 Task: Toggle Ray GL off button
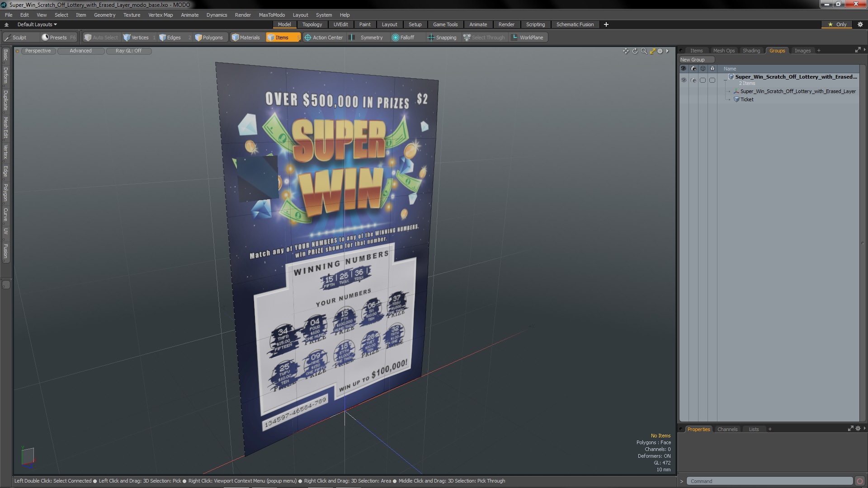point(128,51)
